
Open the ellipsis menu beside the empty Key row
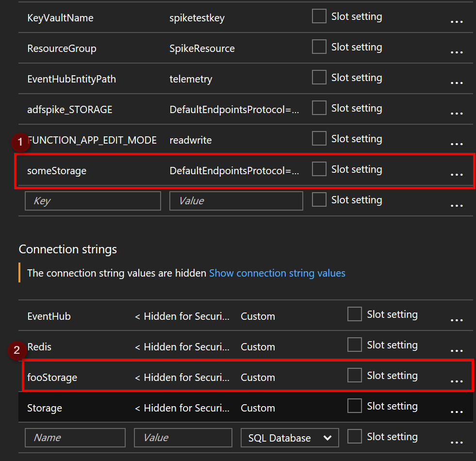click(x=457, y=206)
